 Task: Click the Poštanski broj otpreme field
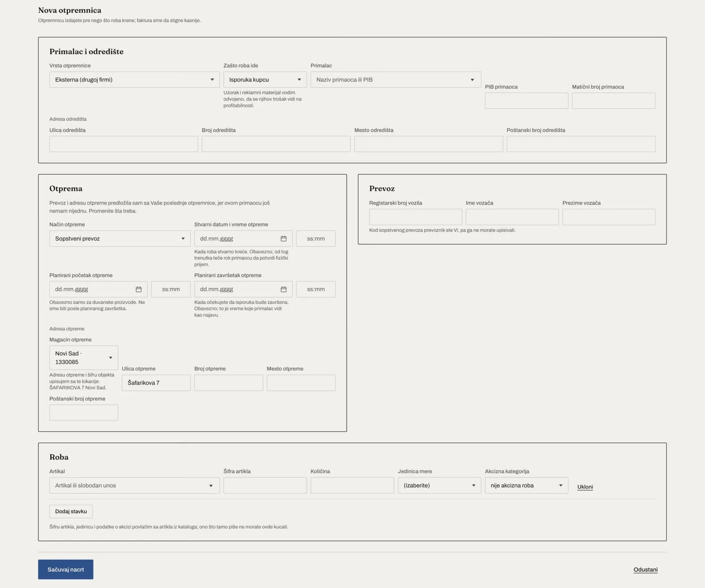point(84,412)
